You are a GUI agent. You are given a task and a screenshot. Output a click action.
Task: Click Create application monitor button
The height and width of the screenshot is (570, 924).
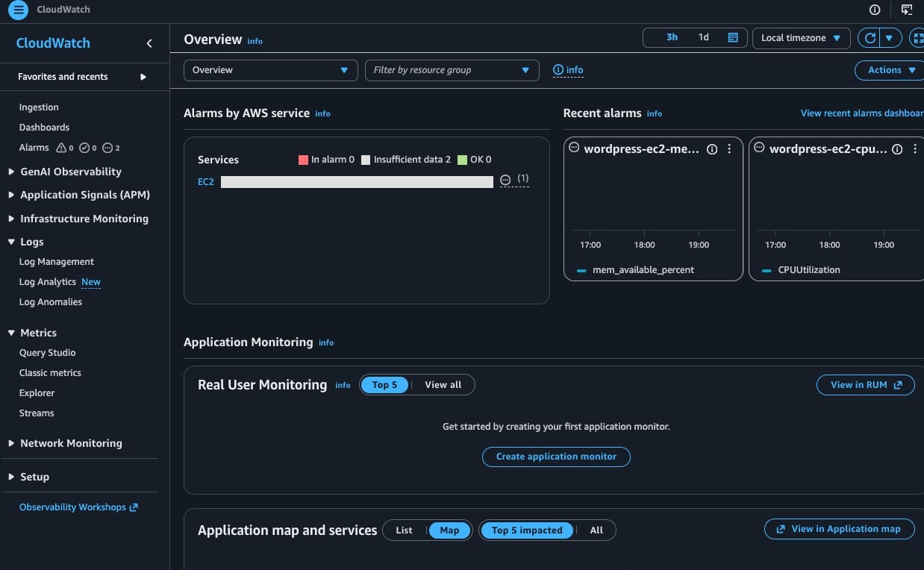tap(556, 457)
